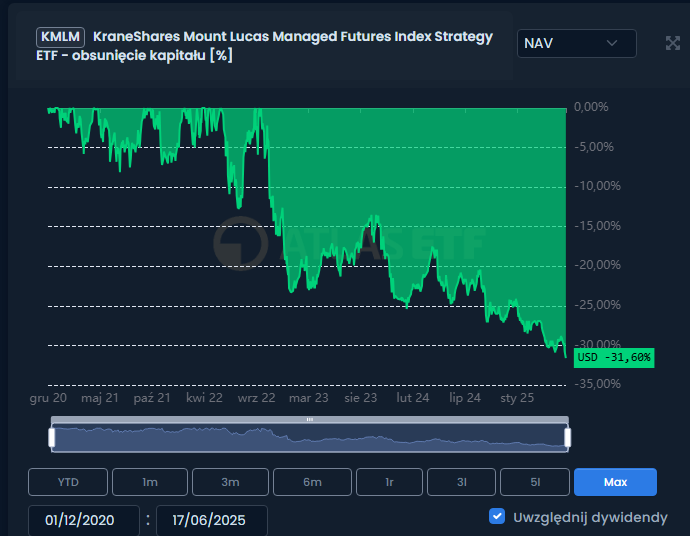This screenshot has width=690, height=536.
Task: Click the USD -31,60% value label
Action: point(614,358)
